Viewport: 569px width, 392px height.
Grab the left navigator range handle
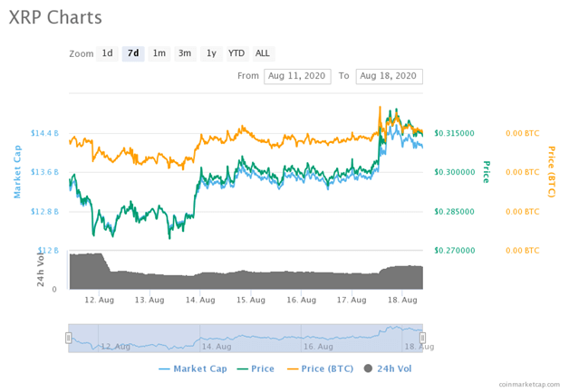68,338
